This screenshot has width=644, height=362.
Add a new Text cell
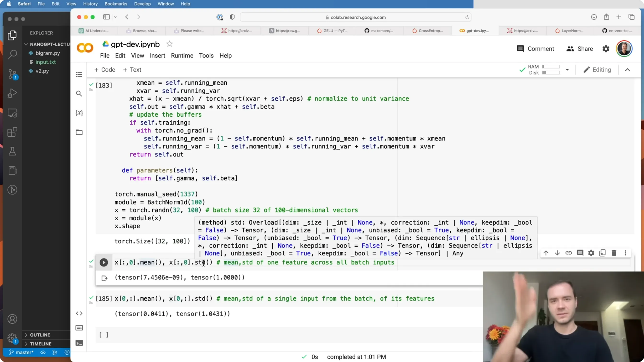point(132,70)
